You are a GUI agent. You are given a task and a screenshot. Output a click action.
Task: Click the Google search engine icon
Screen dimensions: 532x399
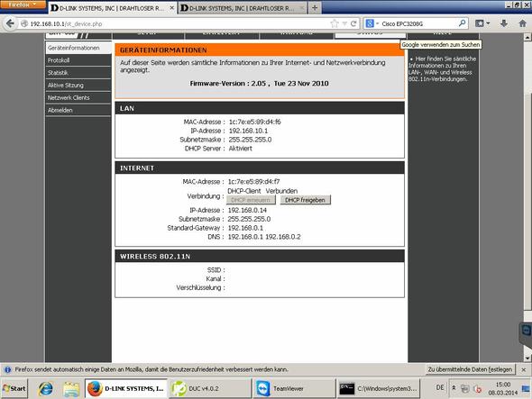(x=370, y=23)
